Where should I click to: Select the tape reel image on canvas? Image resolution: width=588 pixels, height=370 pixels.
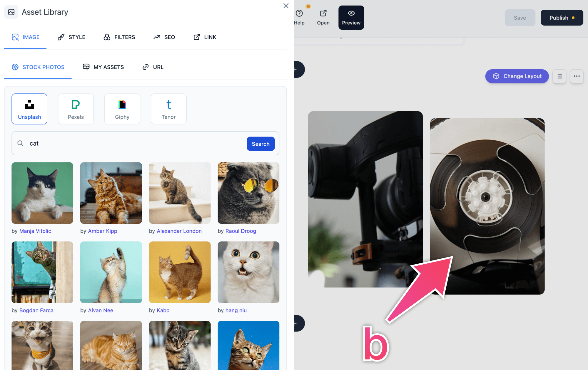[x=487, y=206]
